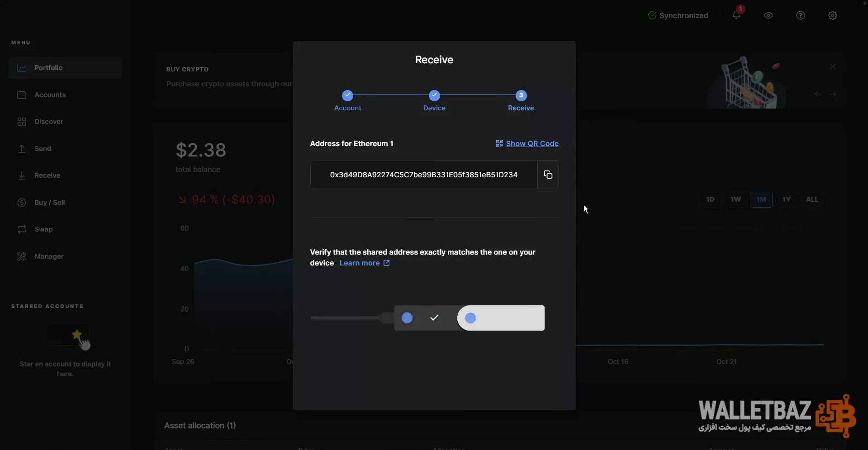Close the Buy Crypto banner
Image resolution: width=868 pixels, height=450 pixels.
pos(833,66)
